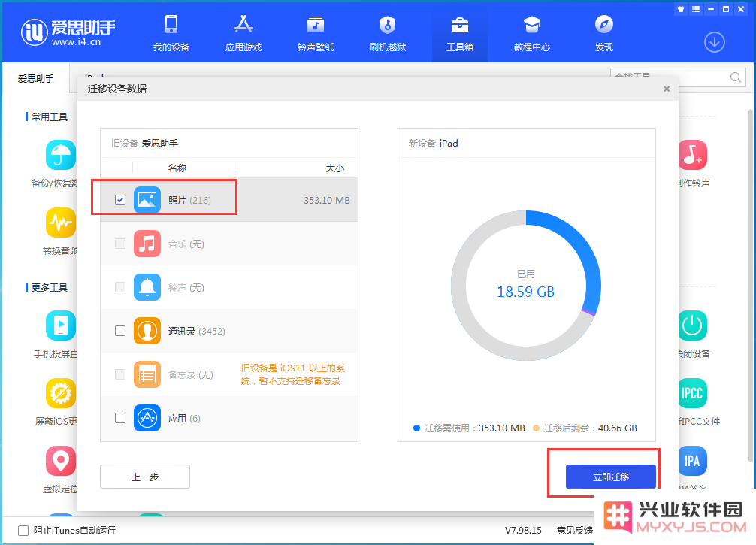Close the 迁移设备数据 dialog

(x=667, y=89)
